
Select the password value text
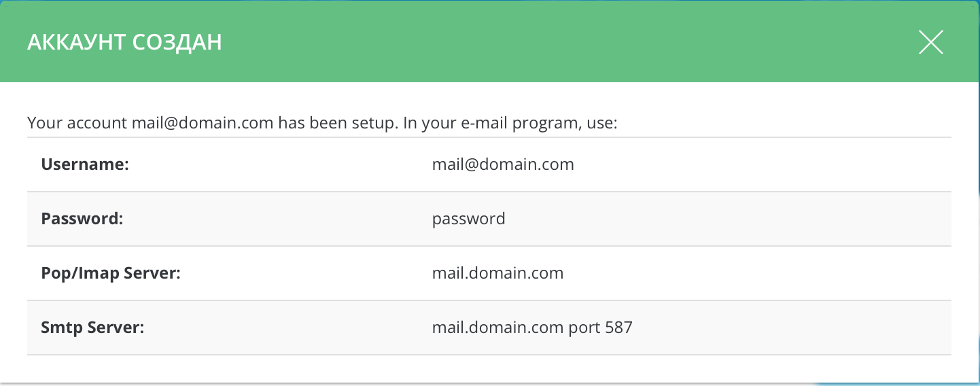click(468, 219)
